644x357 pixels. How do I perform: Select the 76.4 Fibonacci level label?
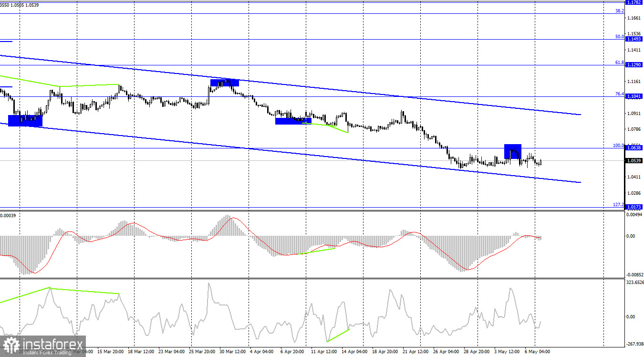(x=620, y=94)
